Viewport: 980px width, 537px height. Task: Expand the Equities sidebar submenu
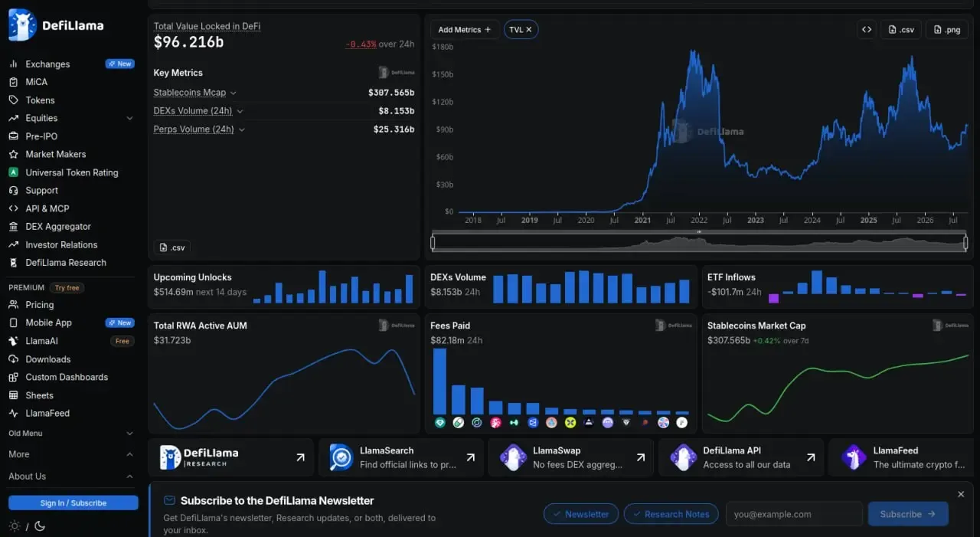(130, 118)
